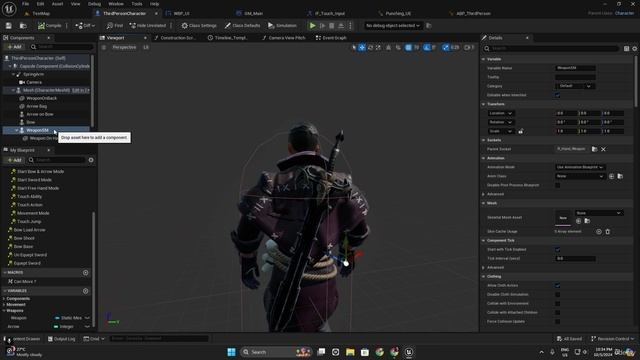The width and height of the screenshot is (640, 360).
Task: Click the Perspective view button
Action: [x=124, y=47]
